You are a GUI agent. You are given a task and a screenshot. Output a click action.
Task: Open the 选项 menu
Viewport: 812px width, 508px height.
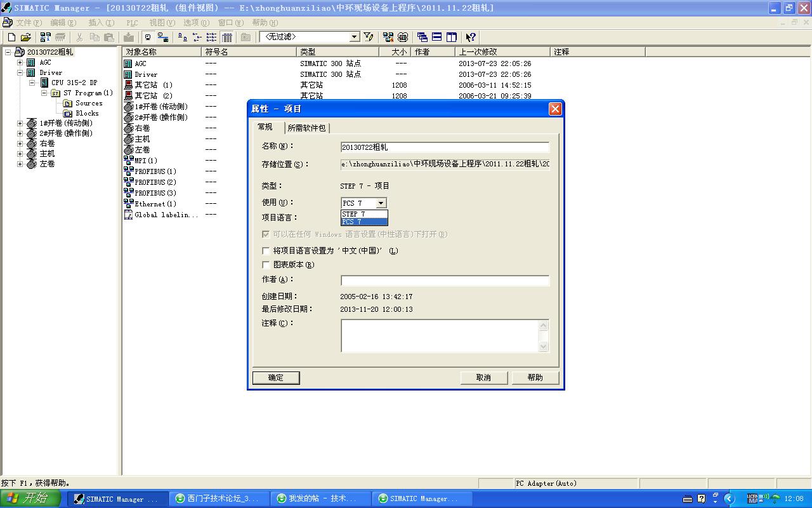196,23
